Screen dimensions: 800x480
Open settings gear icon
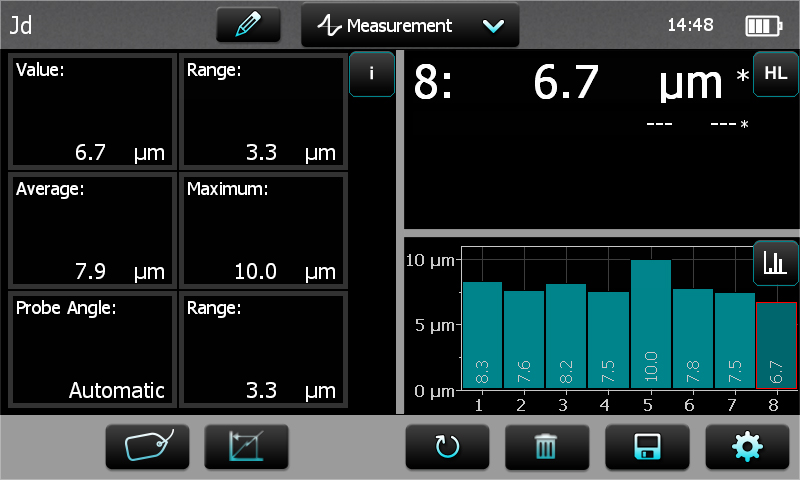[x=746, y=446]
